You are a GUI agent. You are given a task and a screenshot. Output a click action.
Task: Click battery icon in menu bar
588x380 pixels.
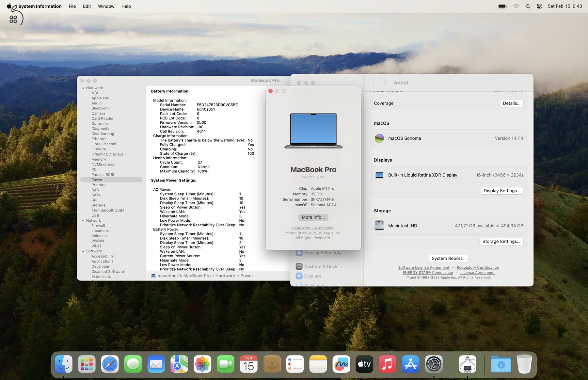coord(502,6)
